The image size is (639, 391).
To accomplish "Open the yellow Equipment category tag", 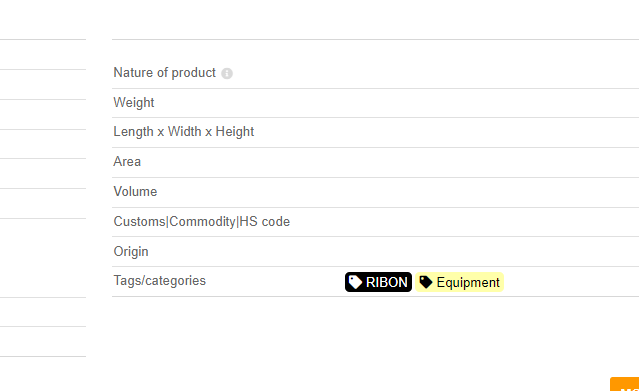I will (460, 282).
